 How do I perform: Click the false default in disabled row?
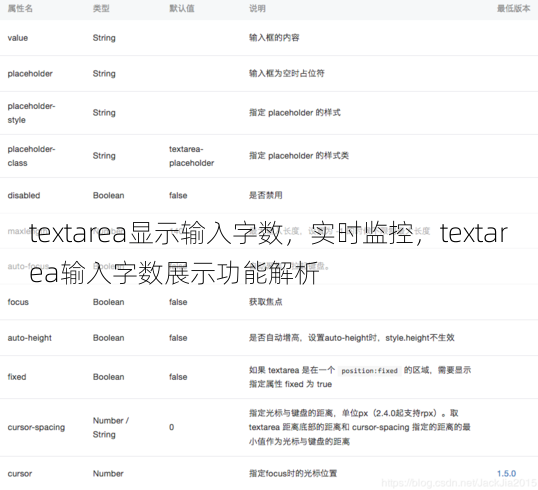pyautogui.click(x=178, y=195)
